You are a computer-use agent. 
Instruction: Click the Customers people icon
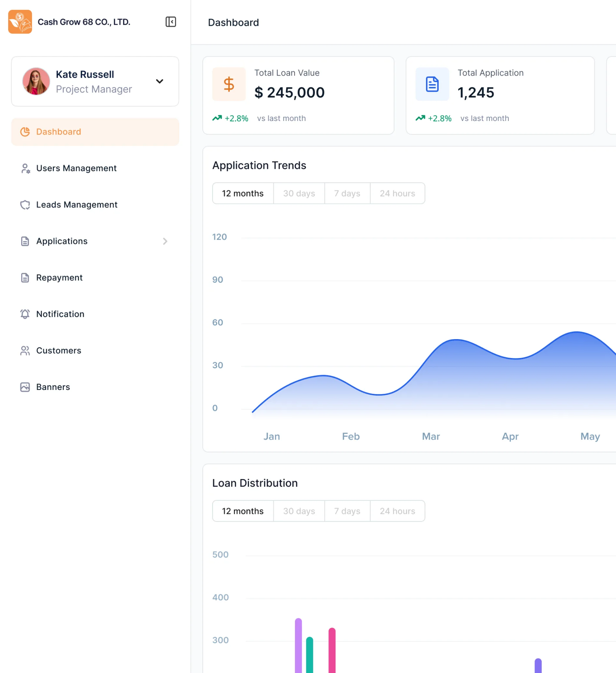25,351
